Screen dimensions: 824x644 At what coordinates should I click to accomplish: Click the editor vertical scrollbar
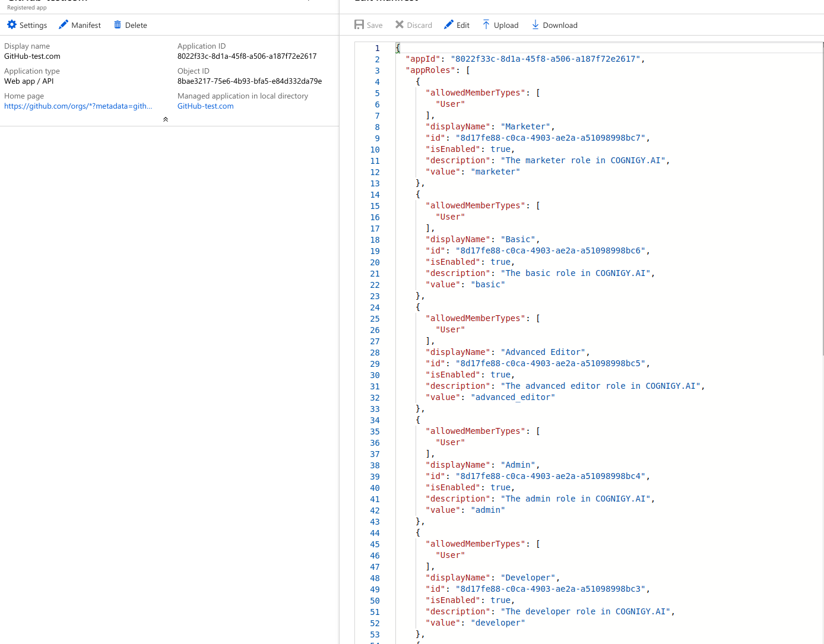[822, 199]
